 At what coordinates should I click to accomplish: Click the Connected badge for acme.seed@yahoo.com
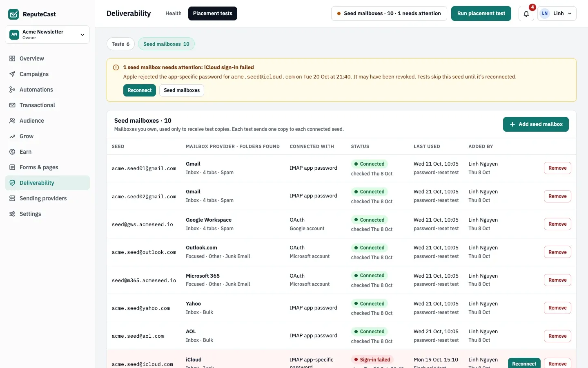[x=369, y=304]
